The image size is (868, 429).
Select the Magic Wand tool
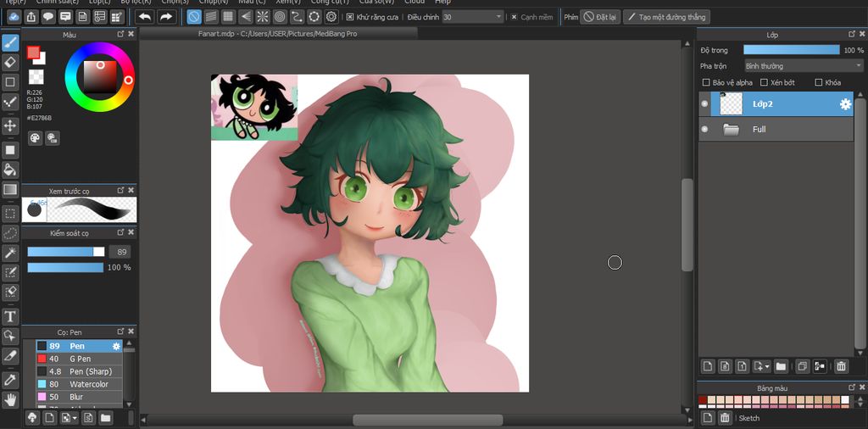coord(10,253)
